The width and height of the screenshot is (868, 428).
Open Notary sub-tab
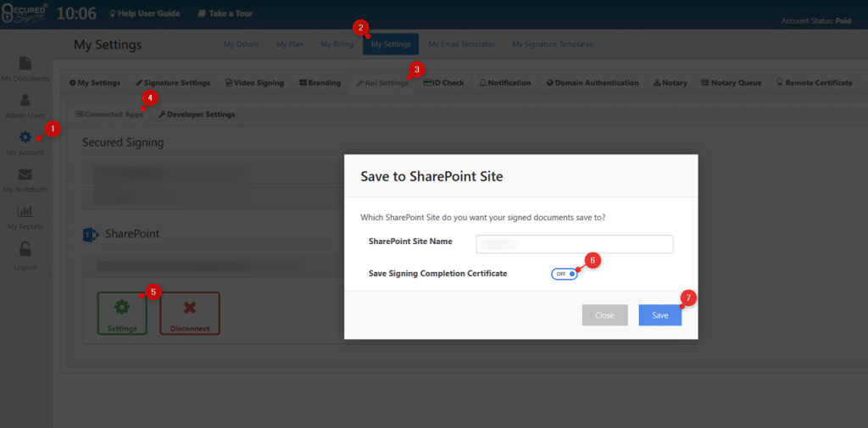[670, 83]
